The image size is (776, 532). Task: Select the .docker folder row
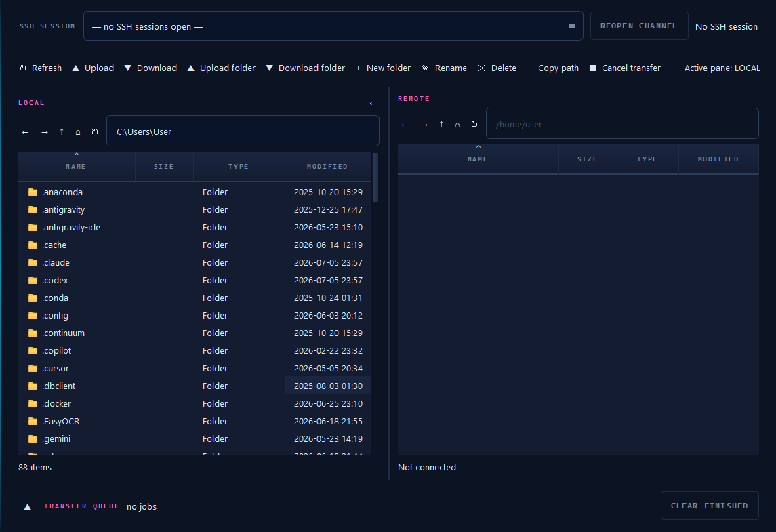(195, 404)
